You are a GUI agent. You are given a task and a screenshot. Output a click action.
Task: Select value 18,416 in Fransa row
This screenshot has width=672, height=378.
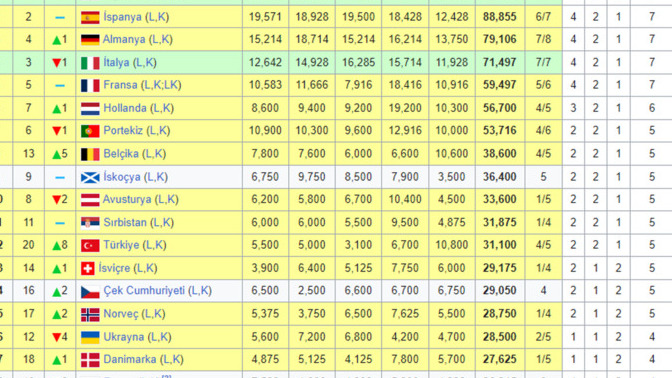point(405,85)
